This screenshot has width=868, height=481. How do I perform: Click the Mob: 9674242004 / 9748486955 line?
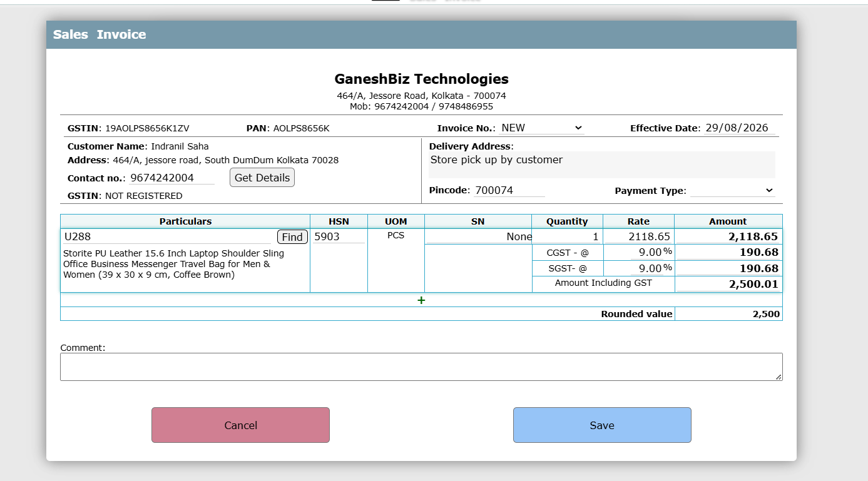coord(421,106)
